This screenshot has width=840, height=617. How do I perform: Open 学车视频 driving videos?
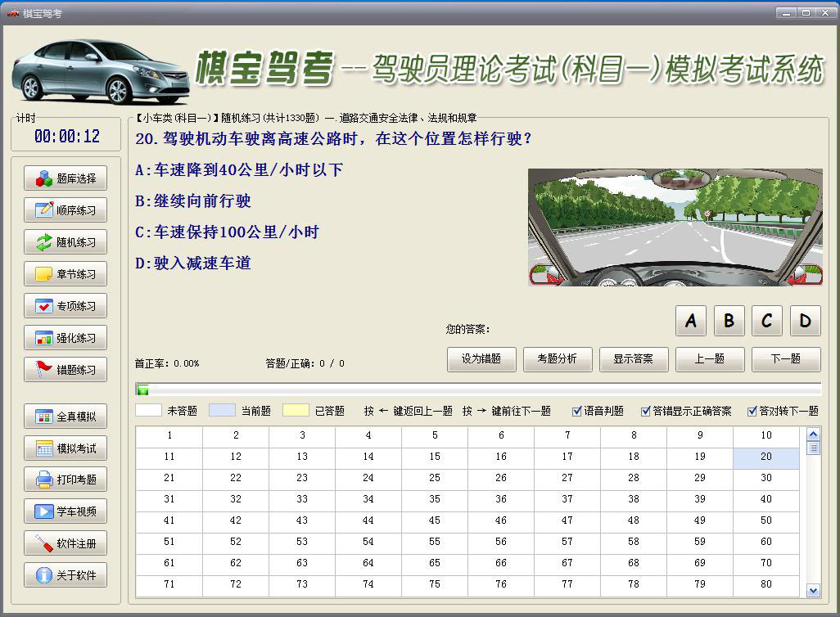65,511
